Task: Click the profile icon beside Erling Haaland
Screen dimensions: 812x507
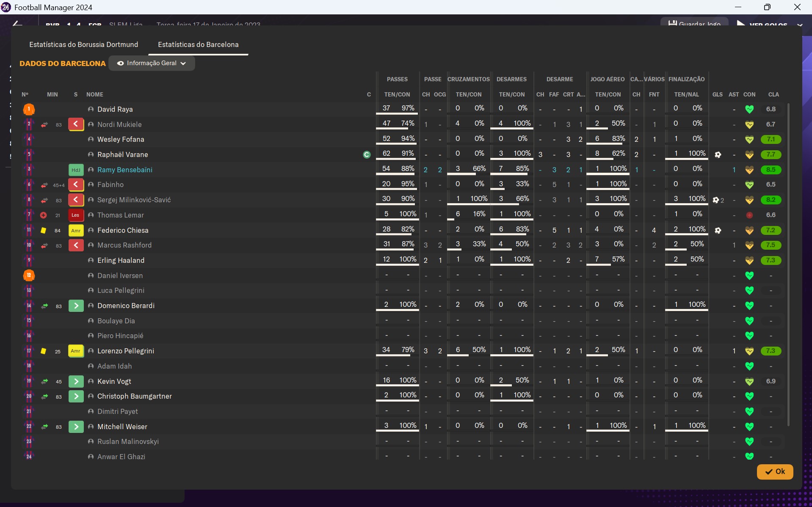Action: coord(91,260)
